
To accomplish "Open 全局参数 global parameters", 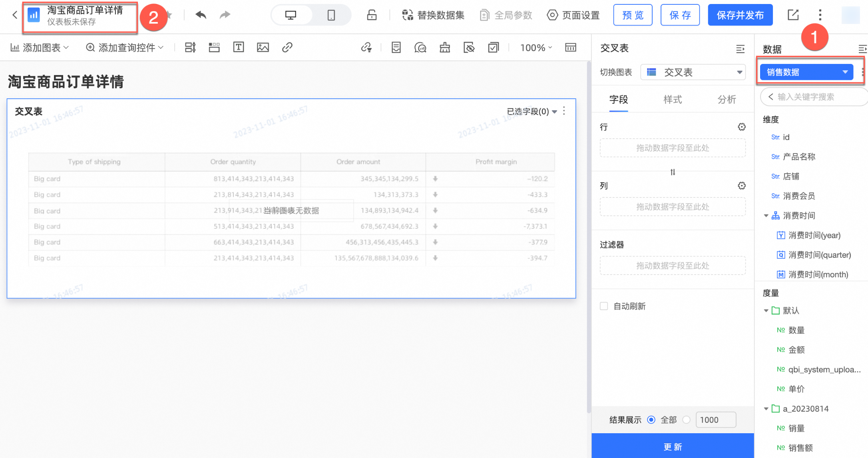I will [506, 15].
